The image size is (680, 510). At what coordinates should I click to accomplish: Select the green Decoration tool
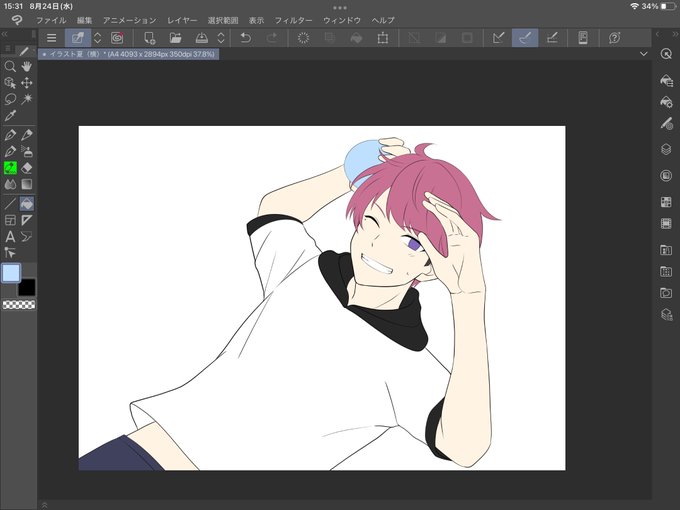pos(10,168)
